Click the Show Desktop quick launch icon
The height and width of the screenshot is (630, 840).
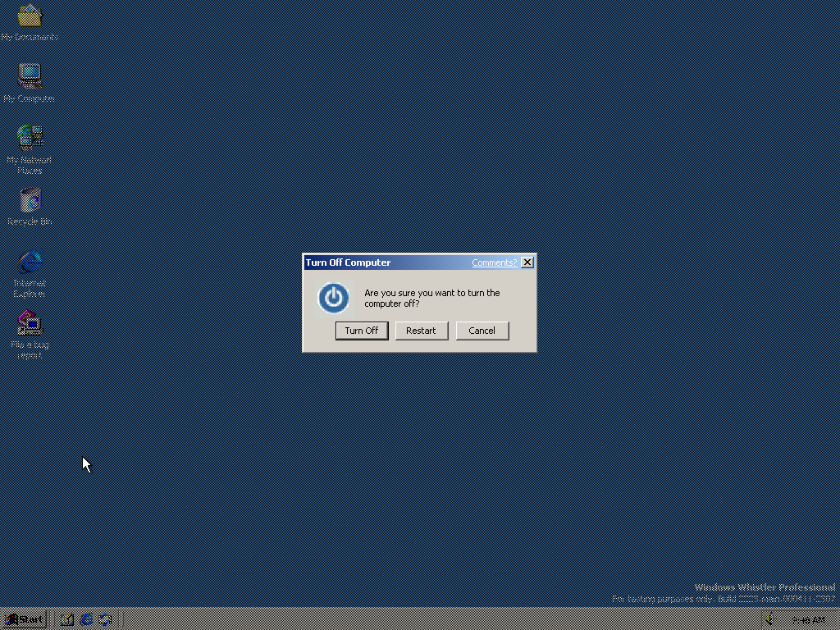point(67,620)
